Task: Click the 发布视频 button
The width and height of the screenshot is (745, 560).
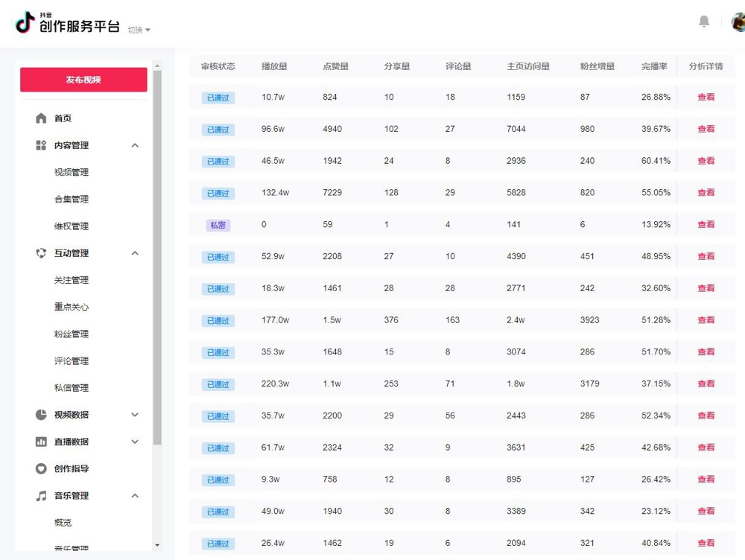Action: pyautogui.click(x=83, y=80)
